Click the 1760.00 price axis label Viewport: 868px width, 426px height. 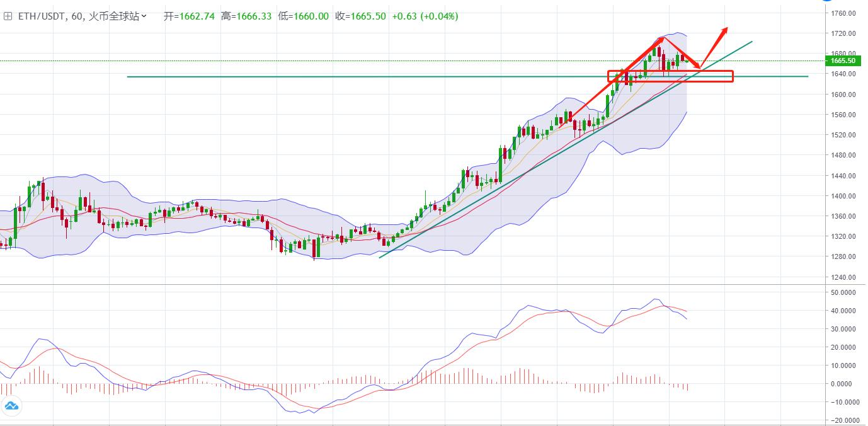tap(842, 13)
